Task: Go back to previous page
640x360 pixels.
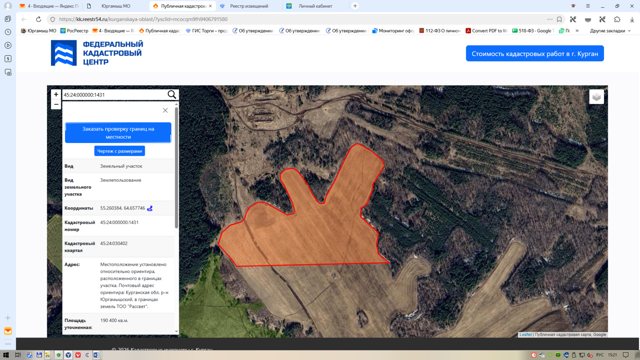Action: click(x=24, y=19)
